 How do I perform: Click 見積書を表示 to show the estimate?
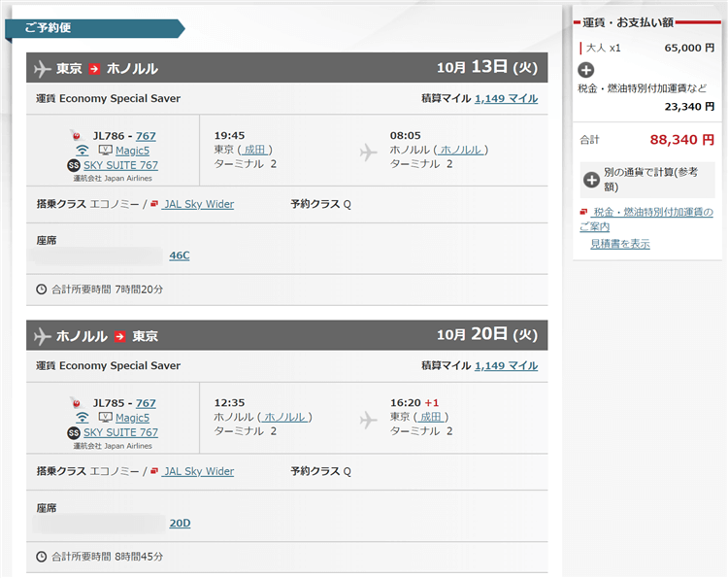pos(620,244)
